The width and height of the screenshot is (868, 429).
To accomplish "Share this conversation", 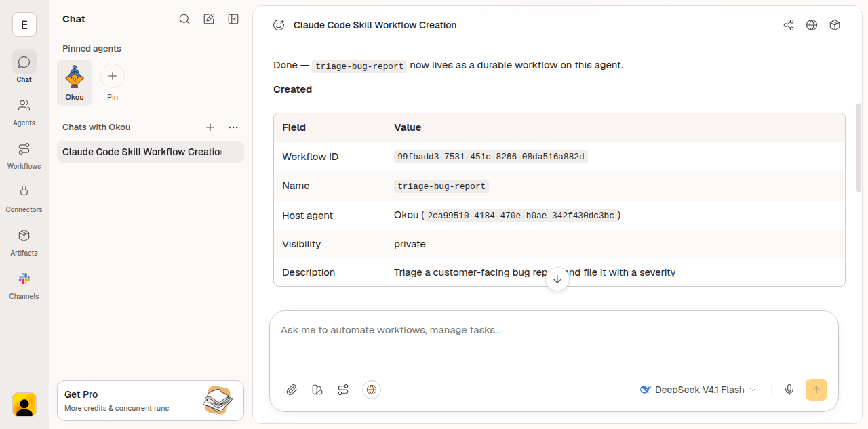I will pyautogui.click(x=789, y=25).
